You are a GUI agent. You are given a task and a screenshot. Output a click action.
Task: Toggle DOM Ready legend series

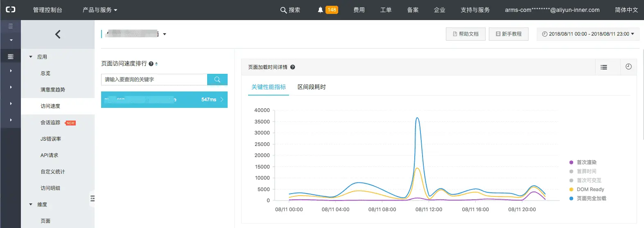586,189
